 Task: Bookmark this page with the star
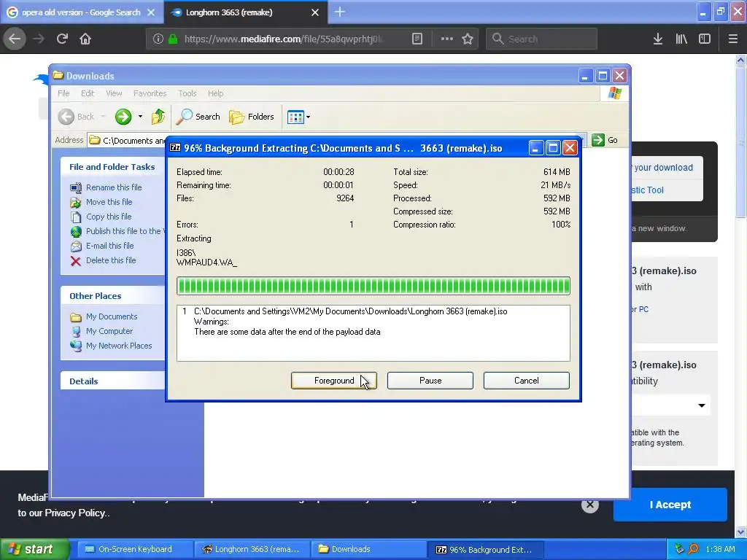pyautogui.click(x=468, y=39)
